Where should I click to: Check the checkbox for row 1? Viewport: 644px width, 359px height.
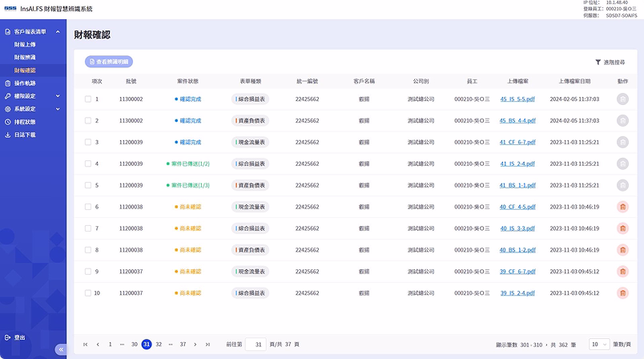88,99
